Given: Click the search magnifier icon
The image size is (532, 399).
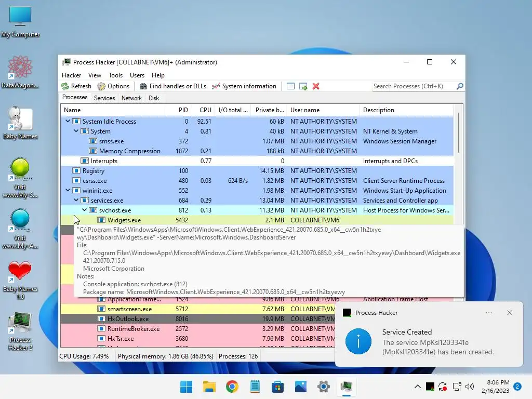Looking at the screenshot, I should [x=460, y=86].
